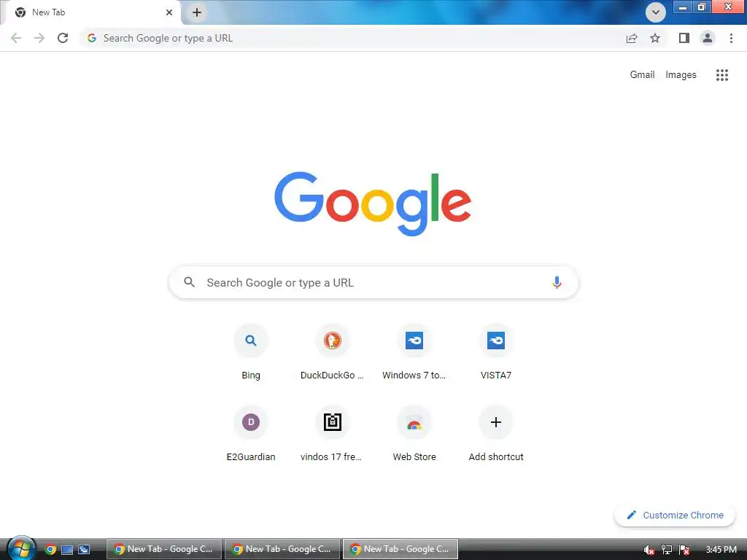Expand the tab search dropdown arrow

pyautogui.click(x=656, y=12)
